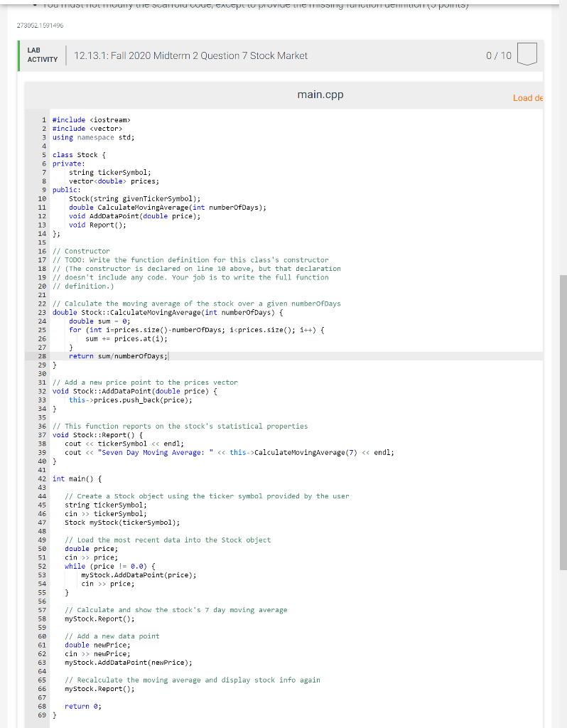Click line 'return 0;' on line 68
This screenshot has height=728, width=567.
click(83, 707)
